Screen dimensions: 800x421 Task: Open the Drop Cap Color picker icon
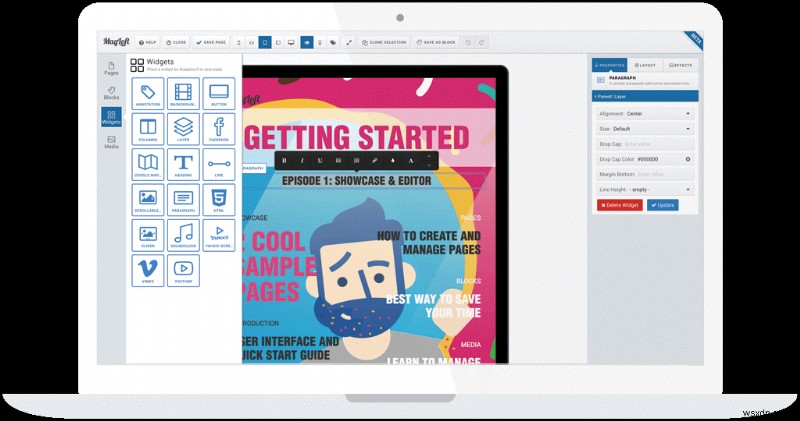point(688,159)
